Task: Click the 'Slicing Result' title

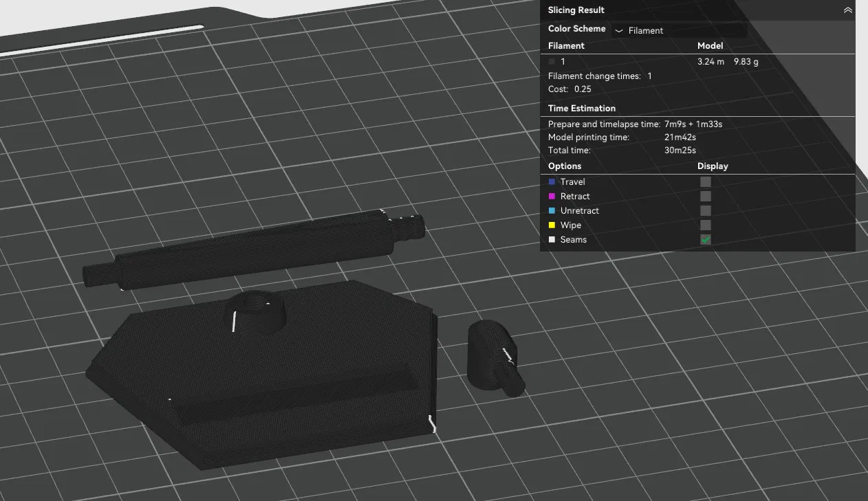Action: pyautogui.click(x=576, y=10)
